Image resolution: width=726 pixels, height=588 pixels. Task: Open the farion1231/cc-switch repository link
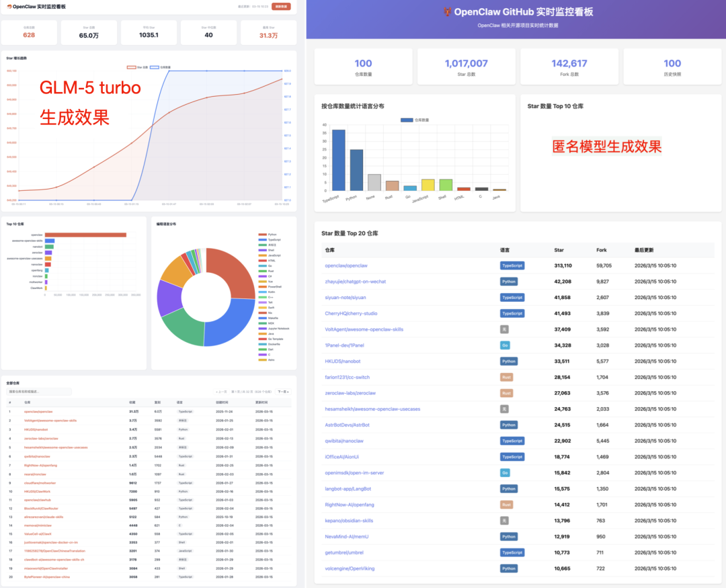click(348, 378)
